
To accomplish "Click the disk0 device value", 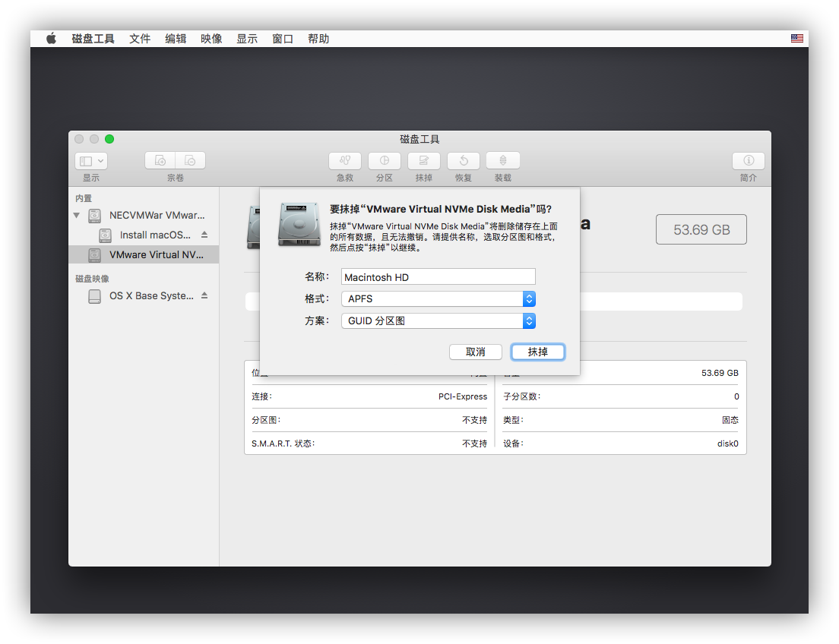I will (728, 444).
